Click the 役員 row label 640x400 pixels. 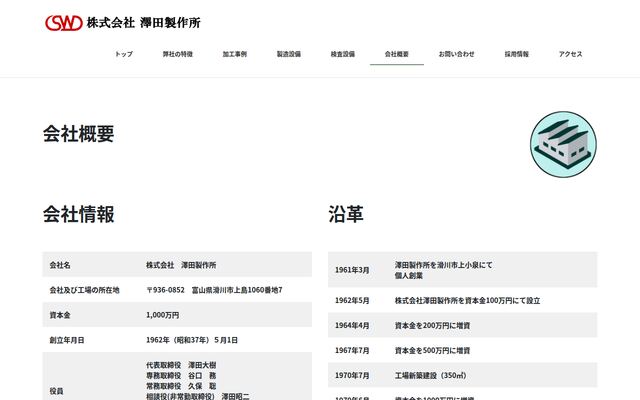56,391
